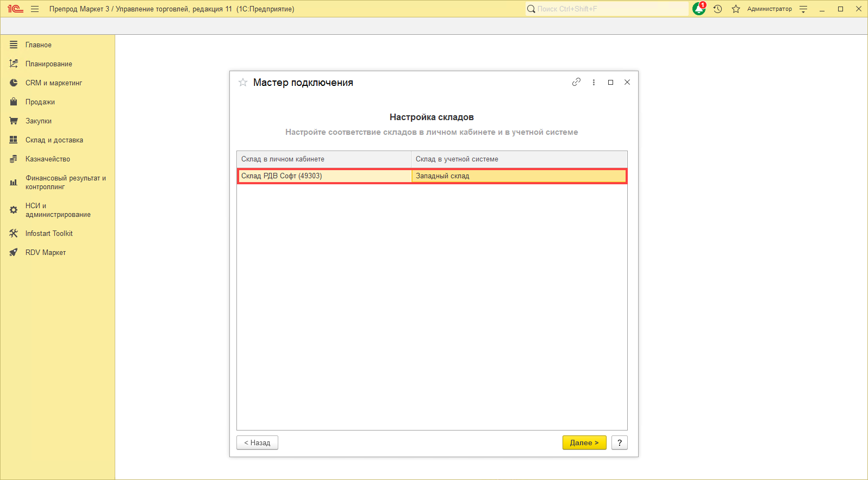The image size is (868, 480).
Task: Click the Администратор user name
Action: coord(770,9)
